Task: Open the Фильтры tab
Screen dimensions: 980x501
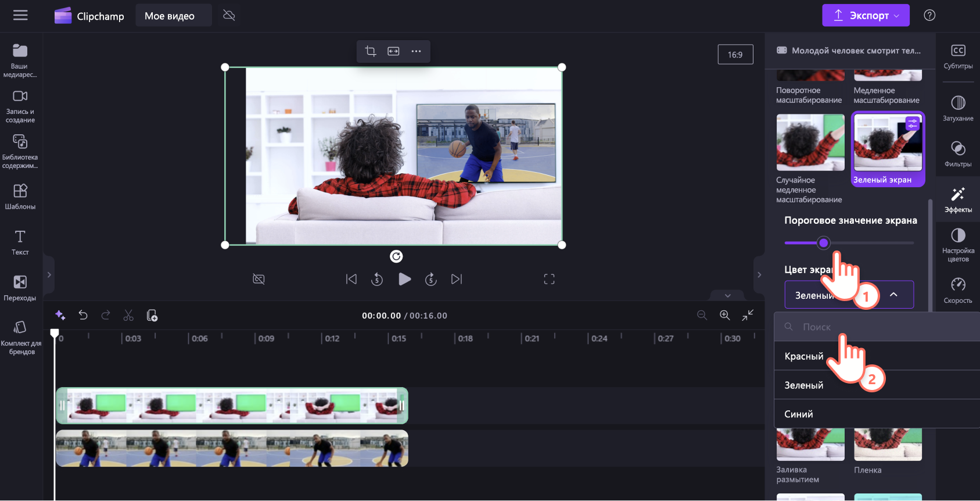Action: click(958, 154)
